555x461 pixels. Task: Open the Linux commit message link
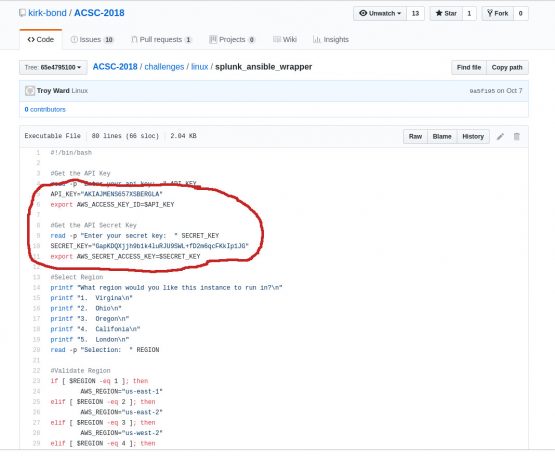[x=80, y=91]
